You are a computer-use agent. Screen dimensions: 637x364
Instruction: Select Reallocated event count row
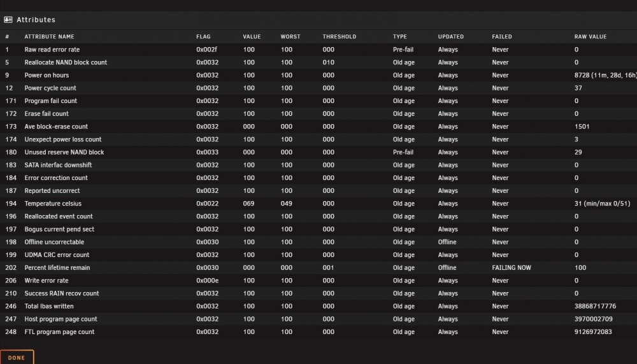318,216
